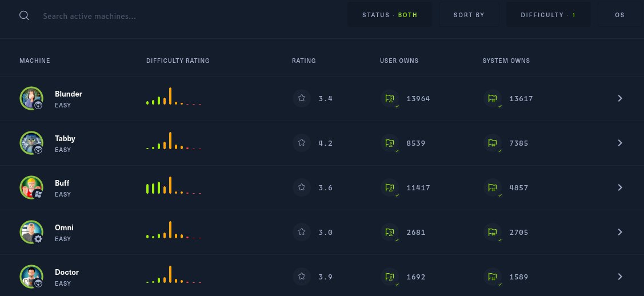Click the user owns flag icon for Doctor
Image resolution: width=644 pixels, height=296 pixels.
[x=389, y=277]
